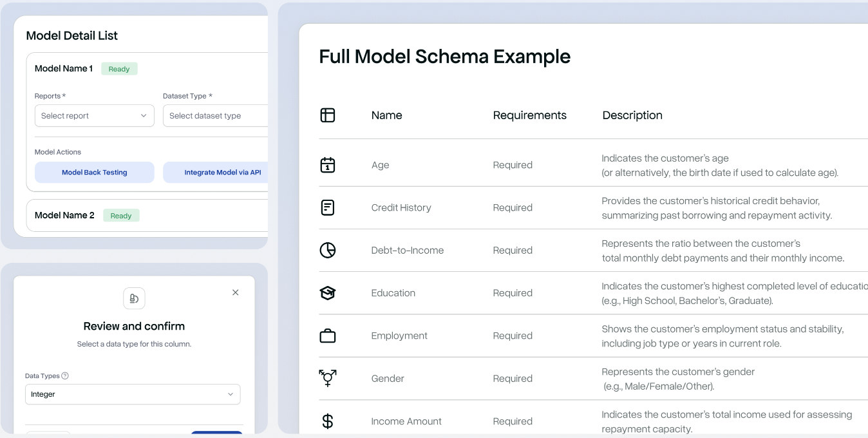Click the Employment briefcase icon
The height and width of the screenshot is (438, 868).
328,336
